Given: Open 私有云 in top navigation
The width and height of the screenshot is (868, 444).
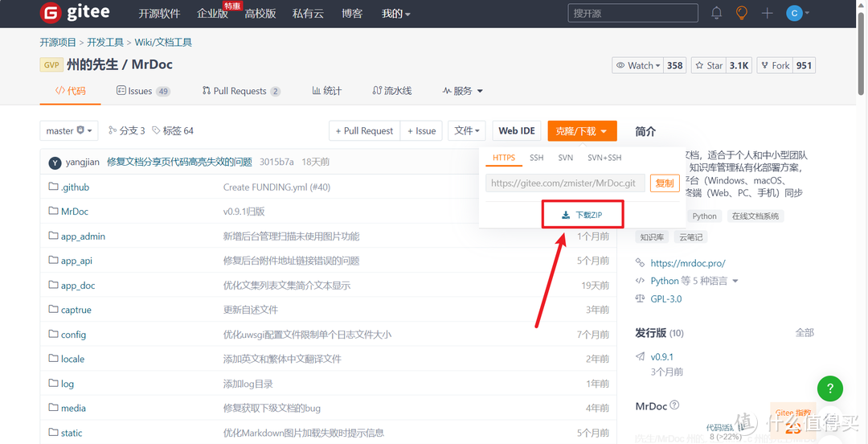Looking at the screenshot, I should pyautogui.click(x=308, y=14).
